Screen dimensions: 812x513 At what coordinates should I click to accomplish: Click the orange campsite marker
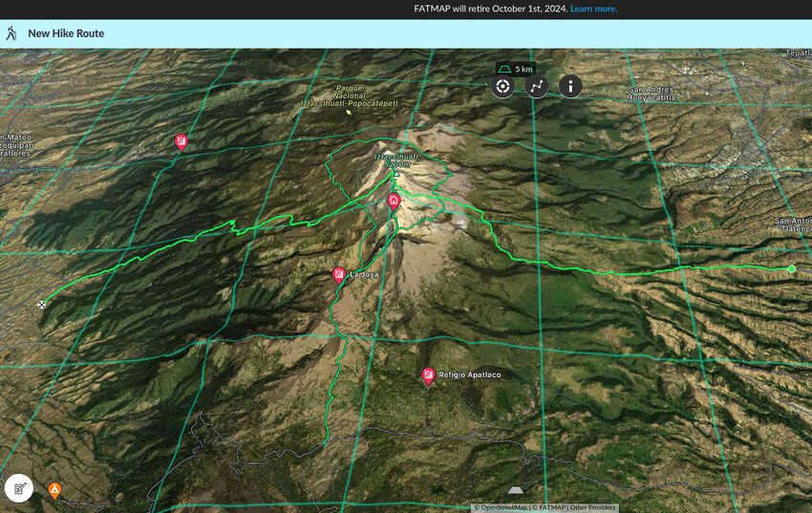point(55,491)
